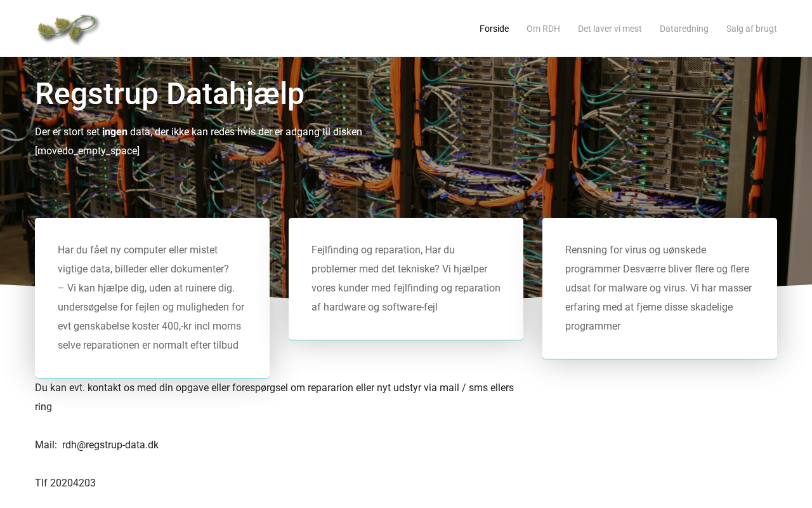Screen dimensions: 812x508
Task: Select the 'Fejlfinding og reparation' card
Action: (x=406, y=279)
